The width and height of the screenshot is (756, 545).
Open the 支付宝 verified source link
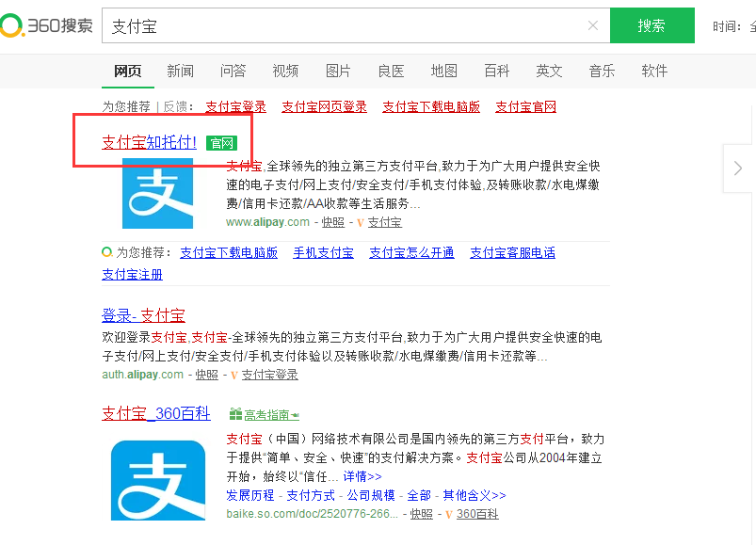385,222
